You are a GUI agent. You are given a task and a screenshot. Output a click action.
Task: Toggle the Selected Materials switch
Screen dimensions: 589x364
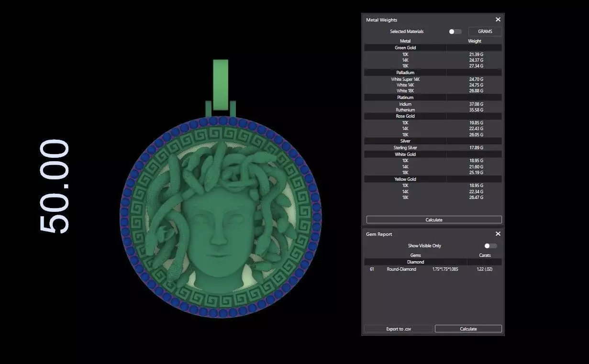[x=455, y=32]
